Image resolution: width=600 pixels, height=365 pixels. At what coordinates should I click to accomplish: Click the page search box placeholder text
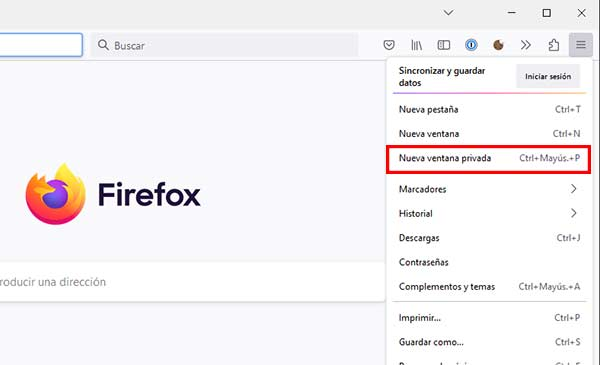click(x=53, y=282)
